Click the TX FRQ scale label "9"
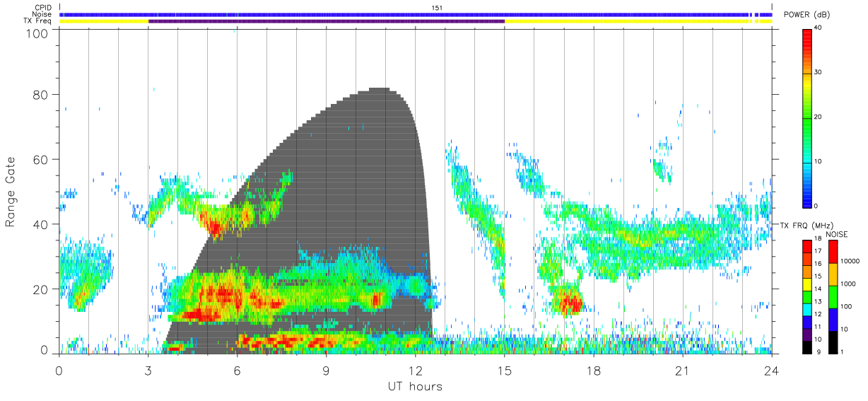The width and height of the screenshot is (868, 401). 819,351
